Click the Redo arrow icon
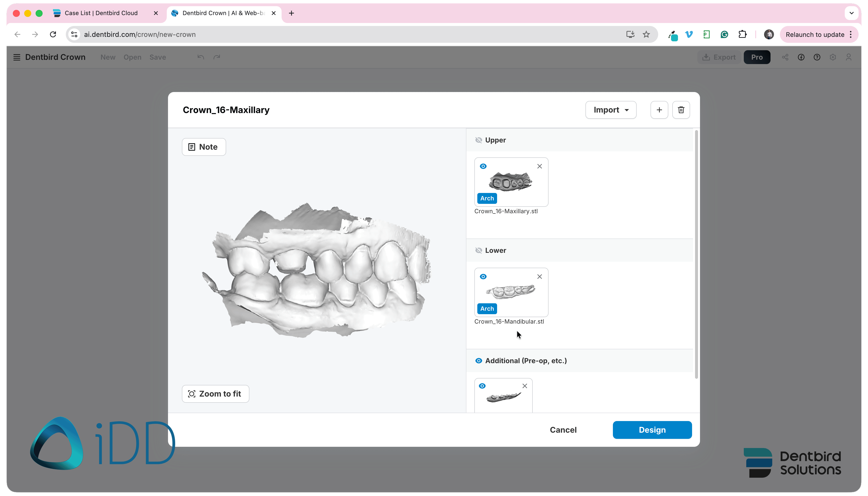The image size is (868, 496). (x=217, y=57)
